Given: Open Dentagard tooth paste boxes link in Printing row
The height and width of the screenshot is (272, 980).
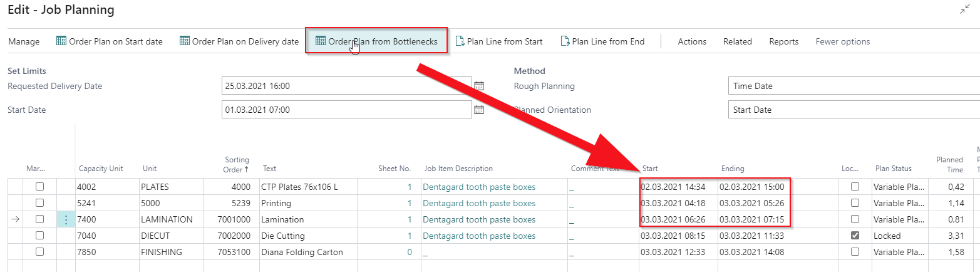Looking at the screenshot, I should click(x=479, y=203).
